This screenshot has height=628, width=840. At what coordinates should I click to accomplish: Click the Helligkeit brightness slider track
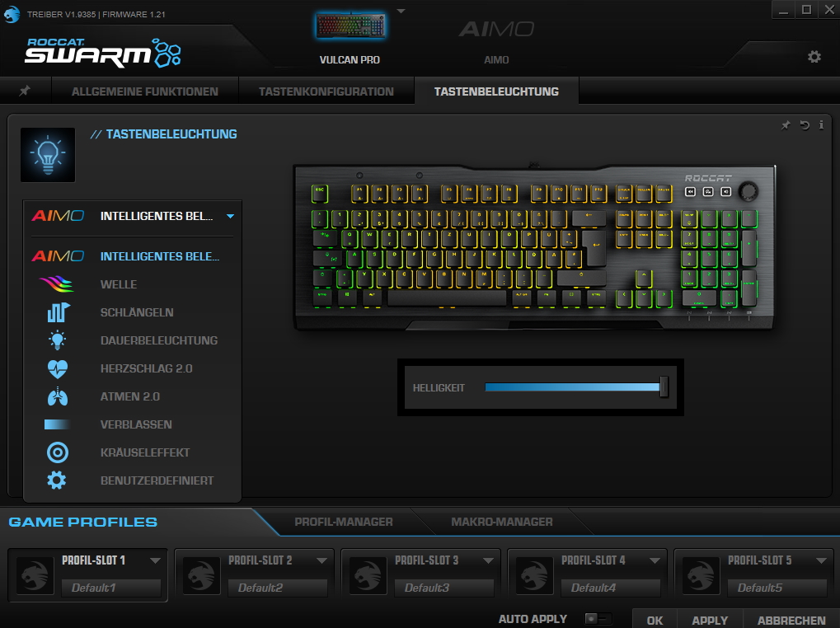pos(572,387)
